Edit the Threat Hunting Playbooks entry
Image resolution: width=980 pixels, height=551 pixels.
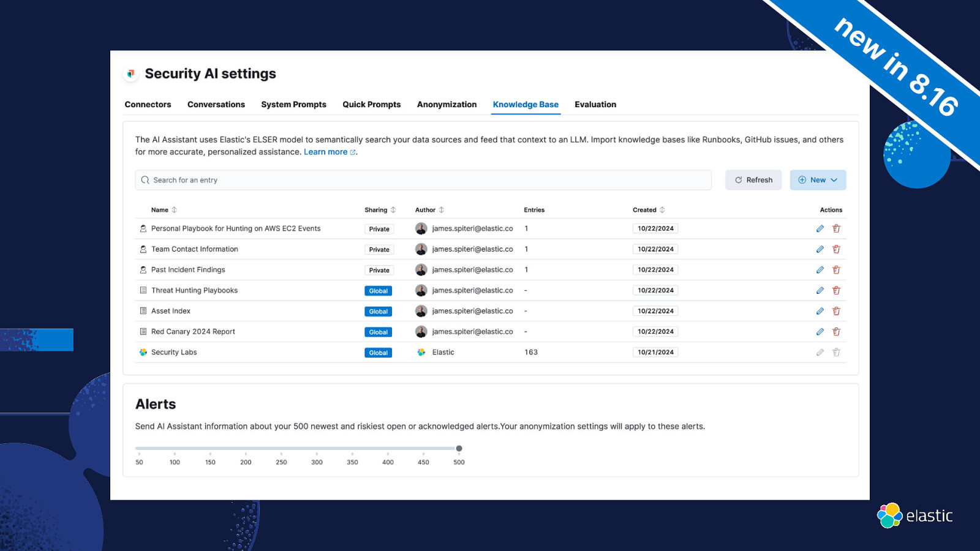click(x=820, y=290)
